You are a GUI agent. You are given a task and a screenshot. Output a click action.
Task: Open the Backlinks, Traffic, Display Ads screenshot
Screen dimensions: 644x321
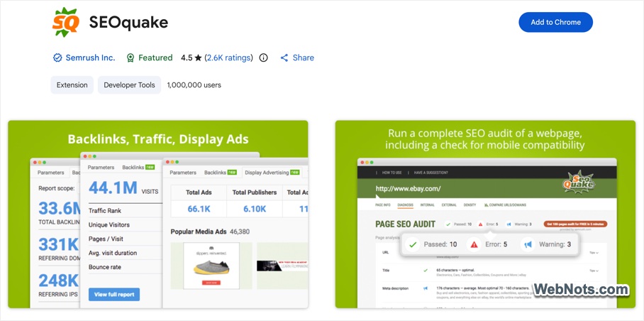[157, 214]
